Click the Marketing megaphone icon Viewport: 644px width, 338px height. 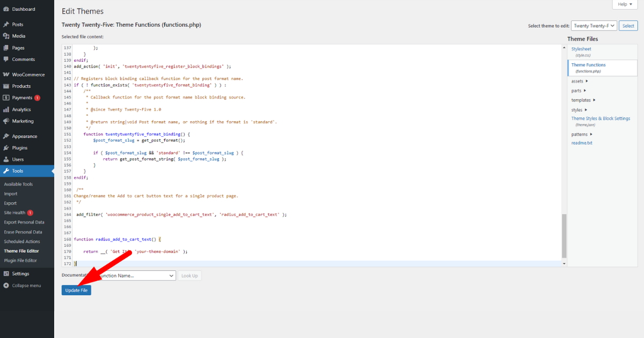click(x=6, y=121)
